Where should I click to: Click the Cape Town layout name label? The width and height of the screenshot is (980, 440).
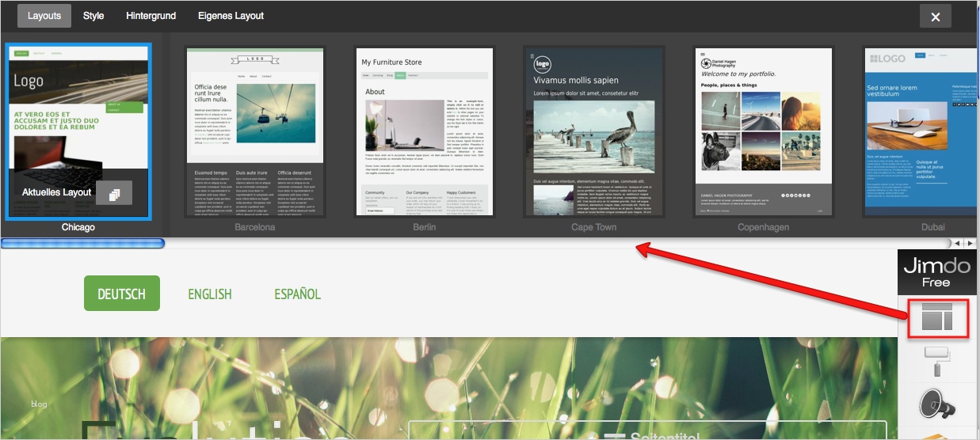tap(593, 227)
